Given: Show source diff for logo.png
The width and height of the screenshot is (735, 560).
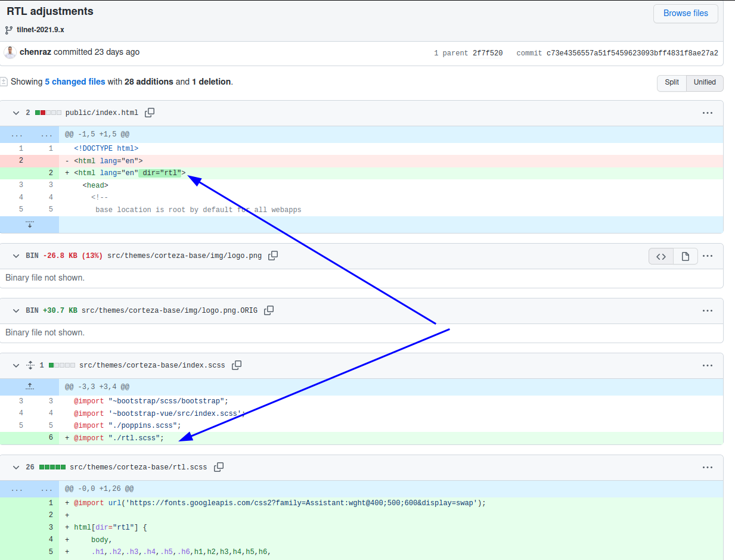Looking at the screenshot, I should click(661, 256).
